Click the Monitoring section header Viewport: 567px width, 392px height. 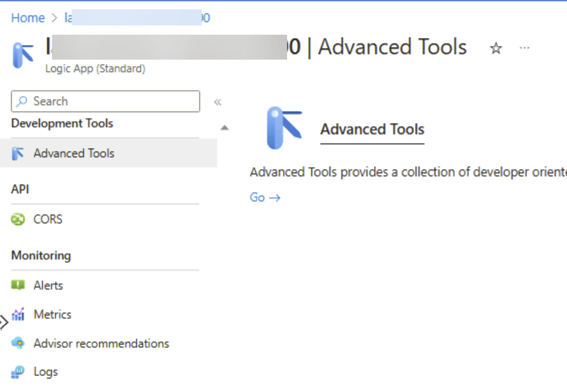pos(41,255)
